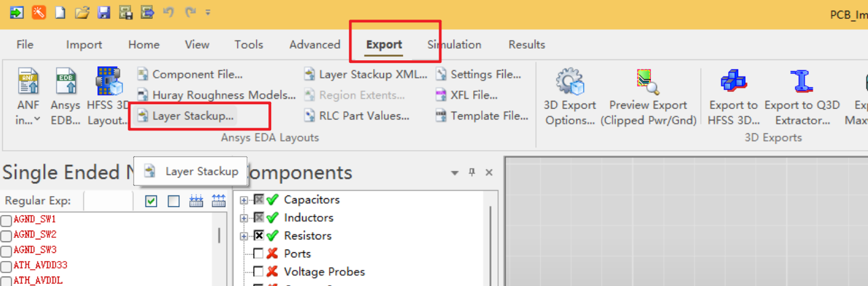This screenshot has width=868, height=286.
Task: Expand the Resistors tree node
Action: 244,236
